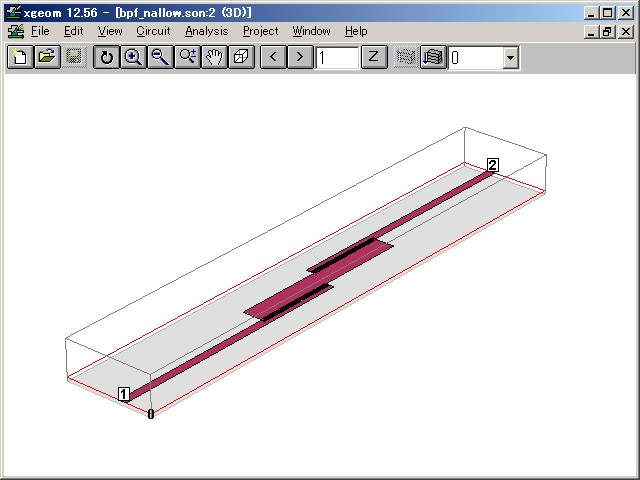
Task: Click the 3D cube view icon
Action: tap(241, 57)
